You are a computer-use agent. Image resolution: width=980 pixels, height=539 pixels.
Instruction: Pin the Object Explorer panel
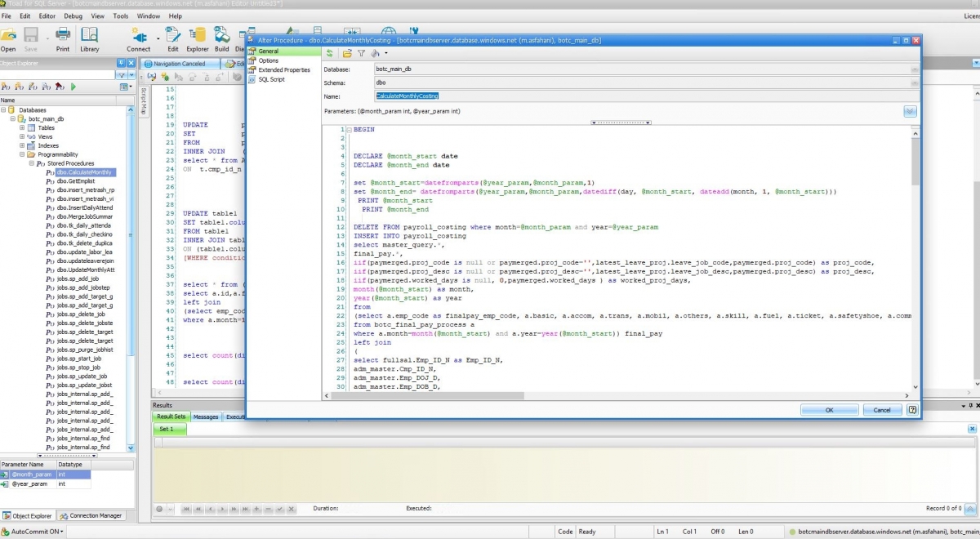click(121, 63)
